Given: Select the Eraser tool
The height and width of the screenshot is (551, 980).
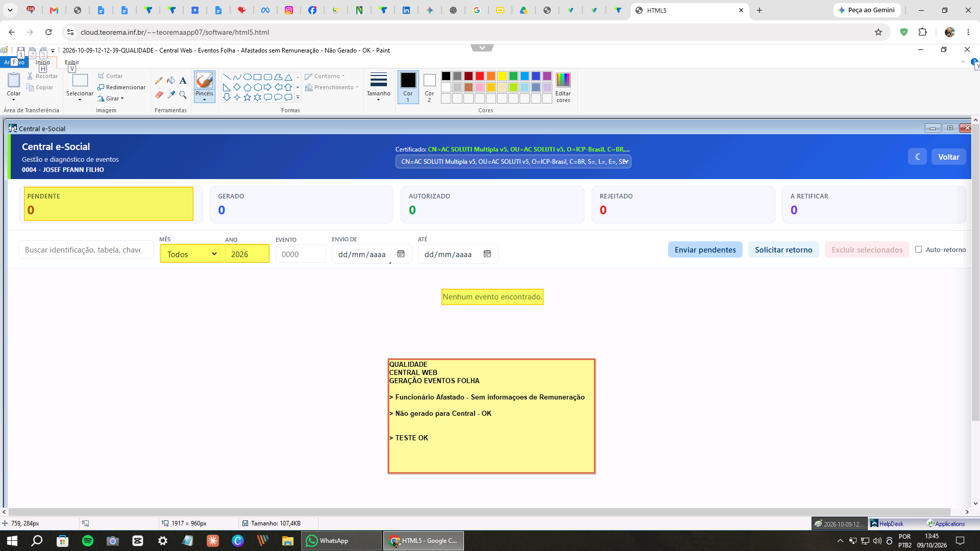Looking at the screenshot, I should point(159,95).
